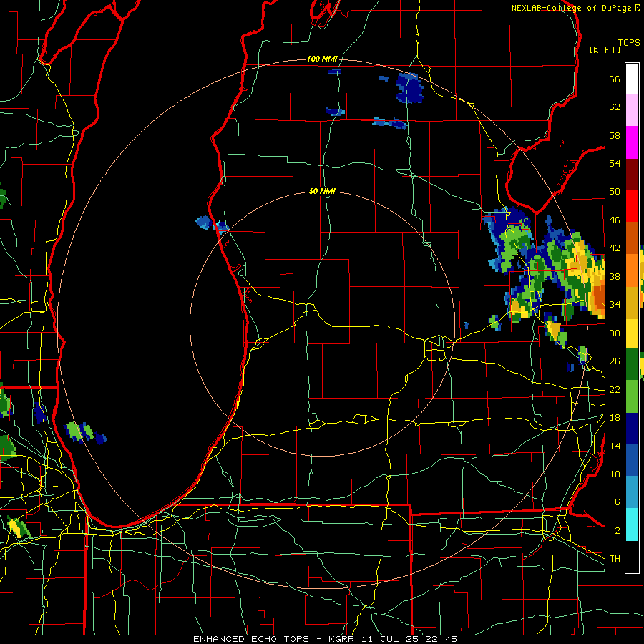Pick the yellow legend swatch

pos(632,333)
